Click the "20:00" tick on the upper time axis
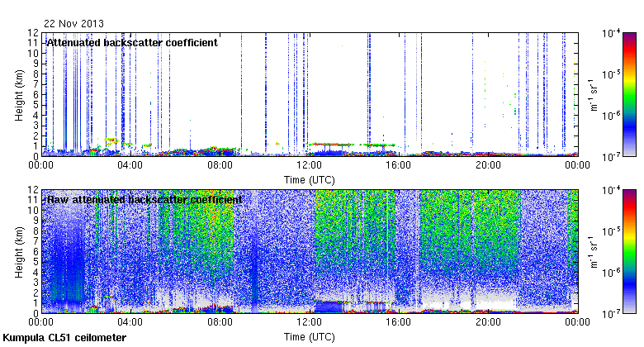 click(488, 165)
